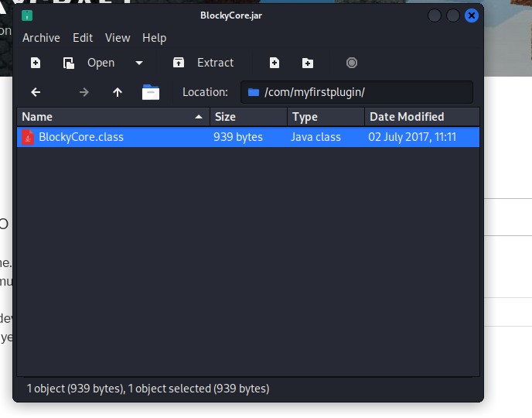532x418 pixels.
Task: Open the Archive menu
Action: point(41,37)
